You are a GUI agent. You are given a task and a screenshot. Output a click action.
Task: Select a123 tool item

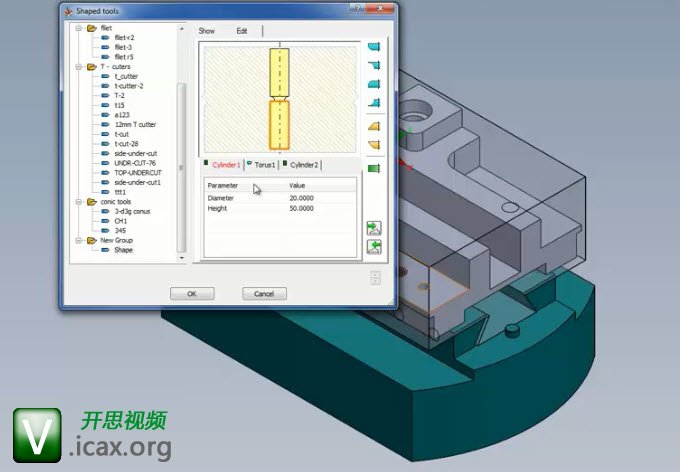122,115
